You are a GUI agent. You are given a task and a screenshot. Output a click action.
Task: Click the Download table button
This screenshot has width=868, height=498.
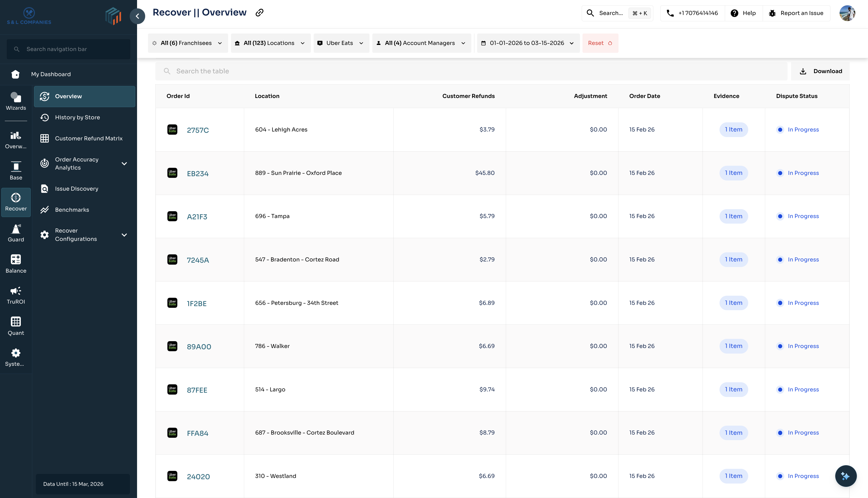tap(820, 71)
